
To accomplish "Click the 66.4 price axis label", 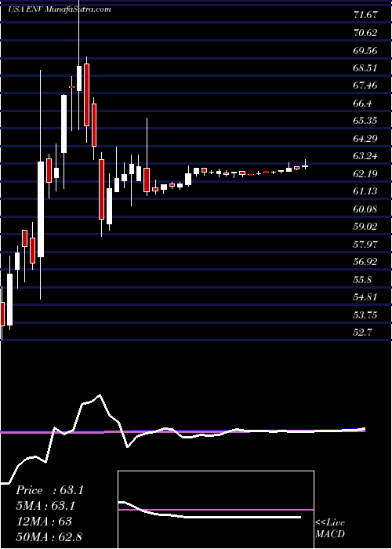I will pos(362,103).
